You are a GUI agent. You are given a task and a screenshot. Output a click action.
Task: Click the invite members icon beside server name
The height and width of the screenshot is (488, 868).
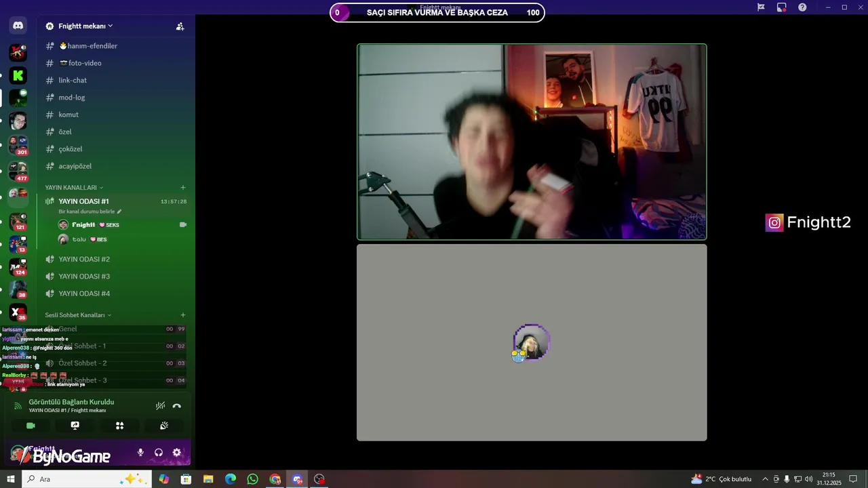click(180, 26)
